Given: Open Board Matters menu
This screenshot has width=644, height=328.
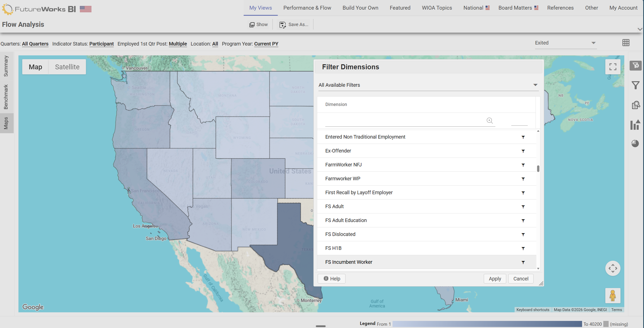Looking at the screenshot, I should point(518,8).
